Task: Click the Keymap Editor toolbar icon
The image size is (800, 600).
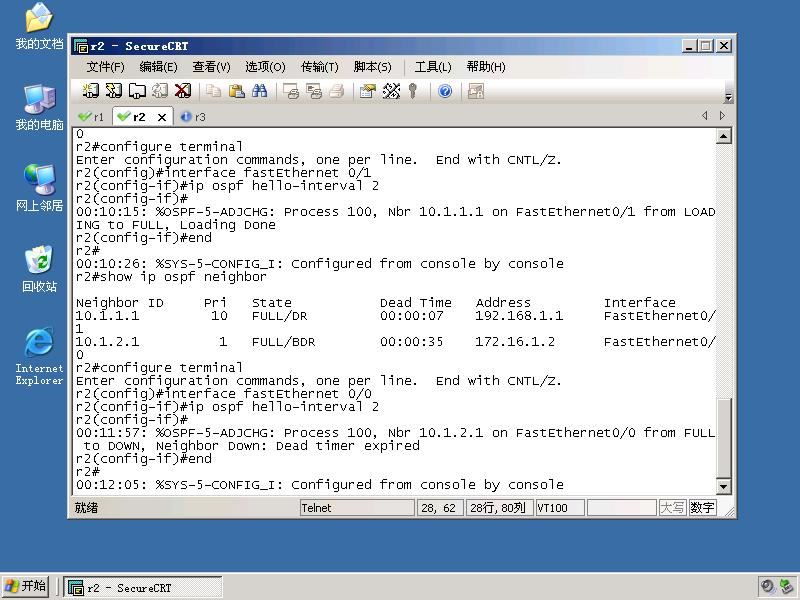Action: [x=391, y=91]
